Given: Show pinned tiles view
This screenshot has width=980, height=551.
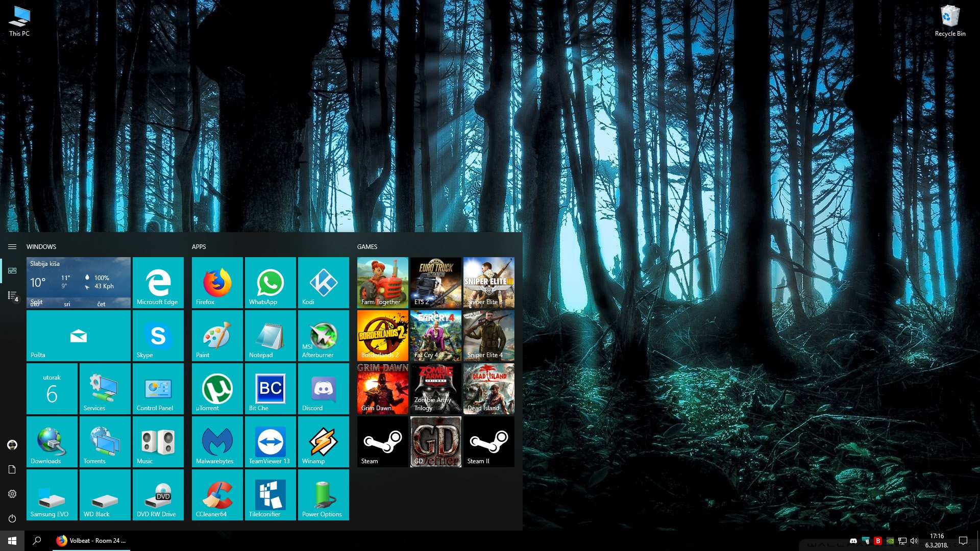Looking at the screenshot, I should (12, 270).
